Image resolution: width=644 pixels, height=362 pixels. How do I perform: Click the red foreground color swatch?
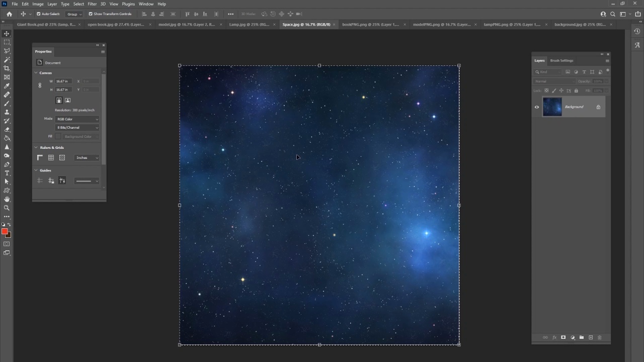pyautogui.click(x=5, y=231)
